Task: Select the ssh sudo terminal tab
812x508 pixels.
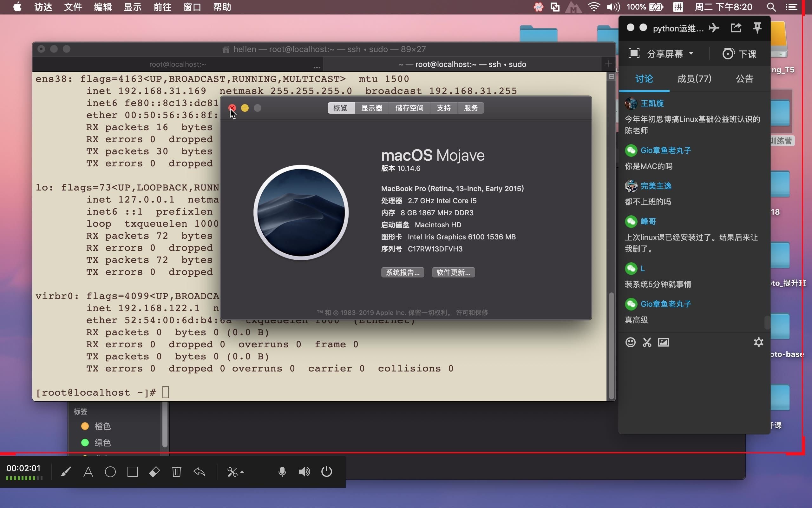Action: [x=462, y=64]
